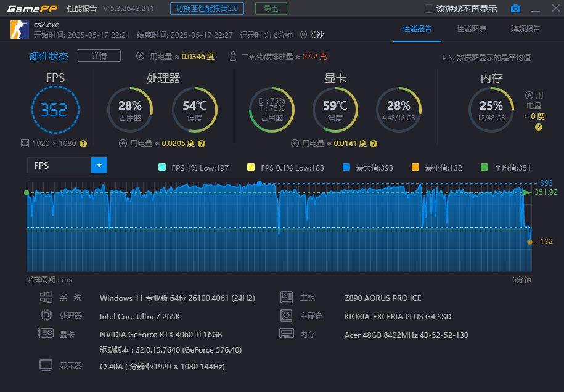This screenshot has height=392, width=564.
Task: Click the help icon under memory 0 度
Action: pos(539,127)
